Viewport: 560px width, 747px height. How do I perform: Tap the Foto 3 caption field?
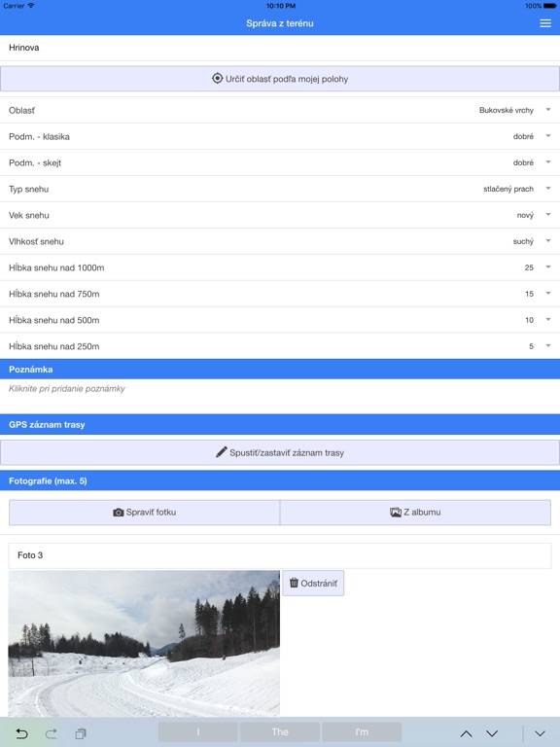pos(280,555)
